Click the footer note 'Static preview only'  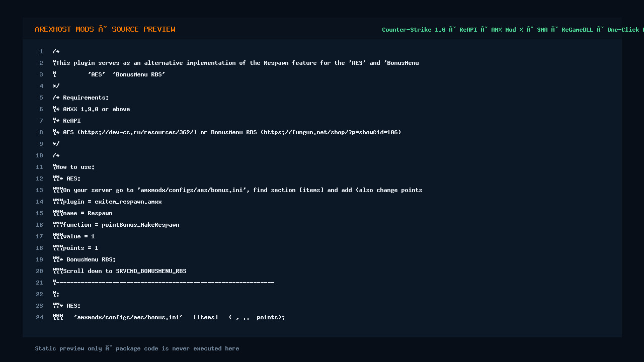tap(137, 348)
